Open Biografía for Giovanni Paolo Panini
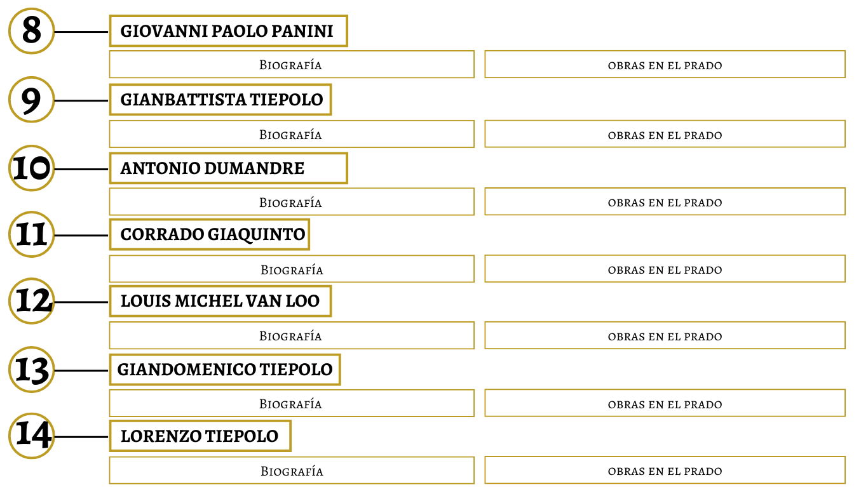The height and width of the screenshot is (487, 868). (292, 64)
